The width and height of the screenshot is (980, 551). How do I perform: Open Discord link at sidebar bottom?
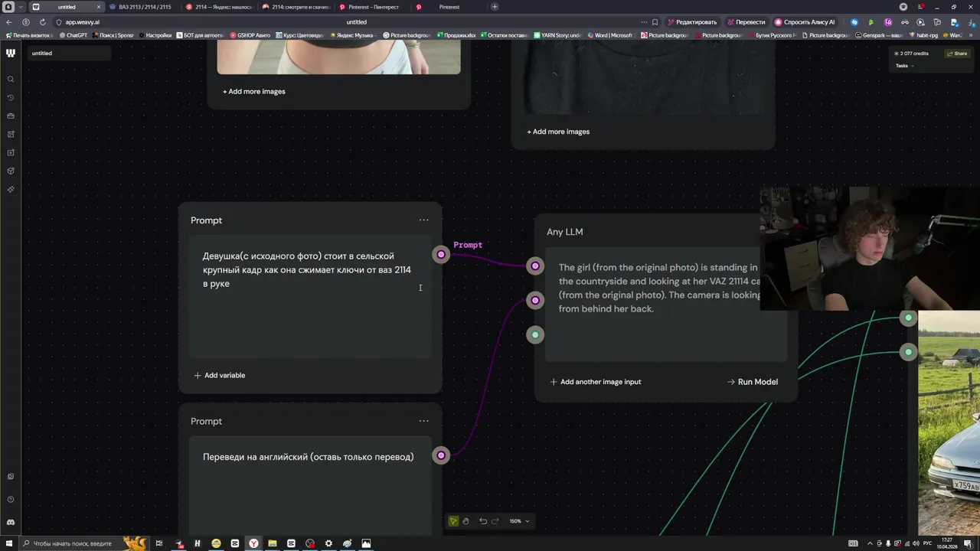pyautogui.click(x=11, y=522)
